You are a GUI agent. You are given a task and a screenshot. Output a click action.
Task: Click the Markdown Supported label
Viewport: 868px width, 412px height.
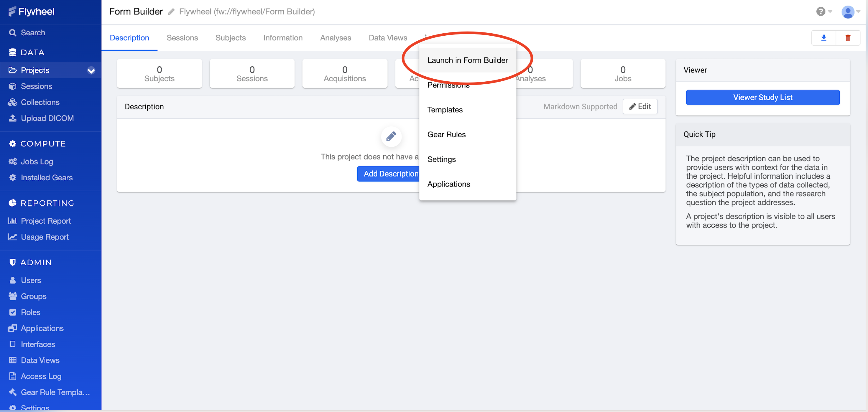click(x=580, y=106)
